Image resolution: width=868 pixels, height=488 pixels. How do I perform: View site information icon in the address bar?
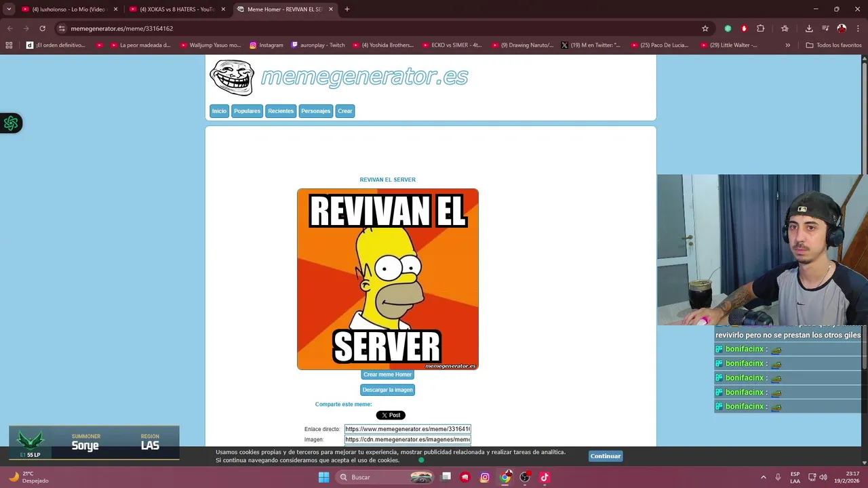(62, 28)
